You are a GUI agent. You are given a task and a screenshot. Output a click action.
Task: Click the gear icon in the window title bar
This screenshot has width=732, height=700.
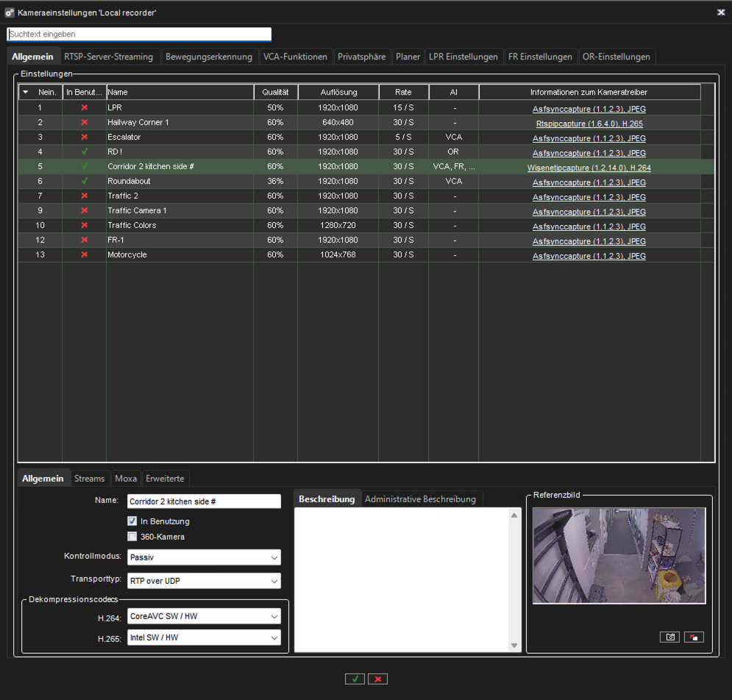(x=10, y=12)
